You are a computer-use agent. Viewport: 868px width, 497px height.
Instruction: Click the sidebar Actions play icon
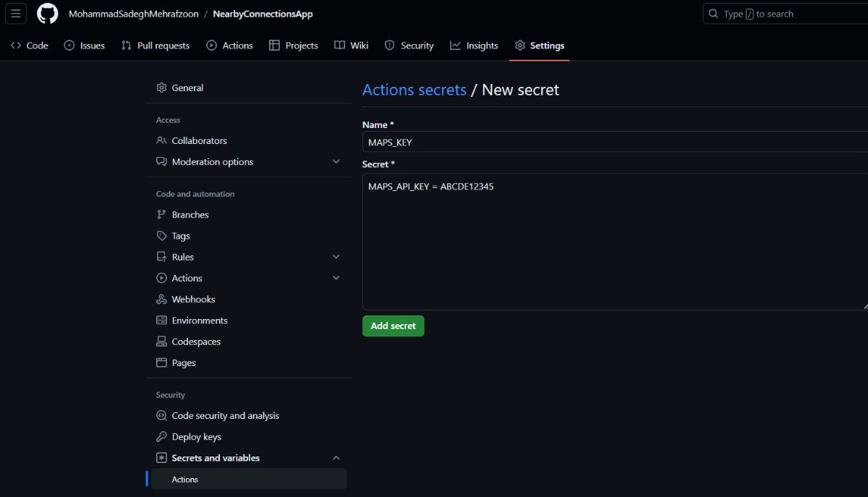[161, 278]
